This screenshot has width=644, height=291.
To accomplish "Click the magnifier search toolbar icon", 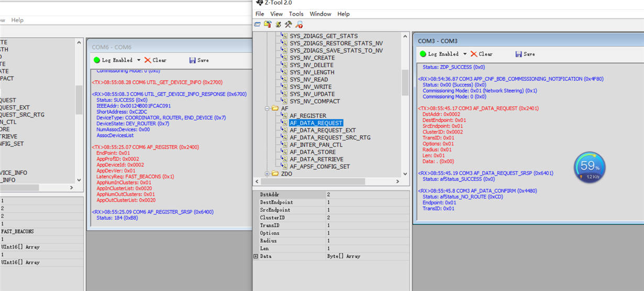I will tap(299, 24).
